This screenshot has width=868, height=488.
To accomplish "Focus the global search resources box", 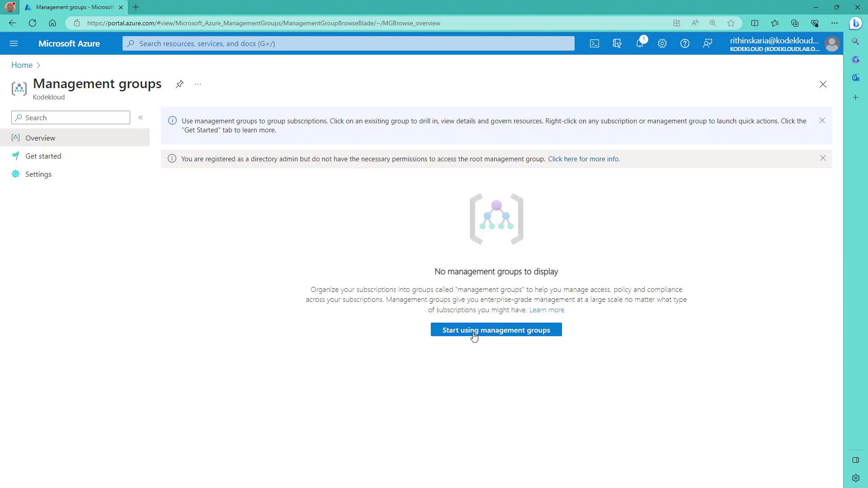I will (x=348, y=43).
